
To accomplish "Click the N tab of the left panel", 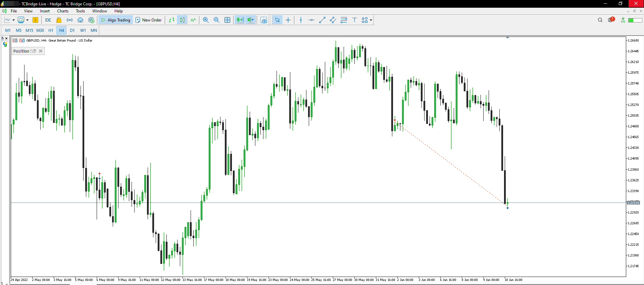I will coord(3,38).
